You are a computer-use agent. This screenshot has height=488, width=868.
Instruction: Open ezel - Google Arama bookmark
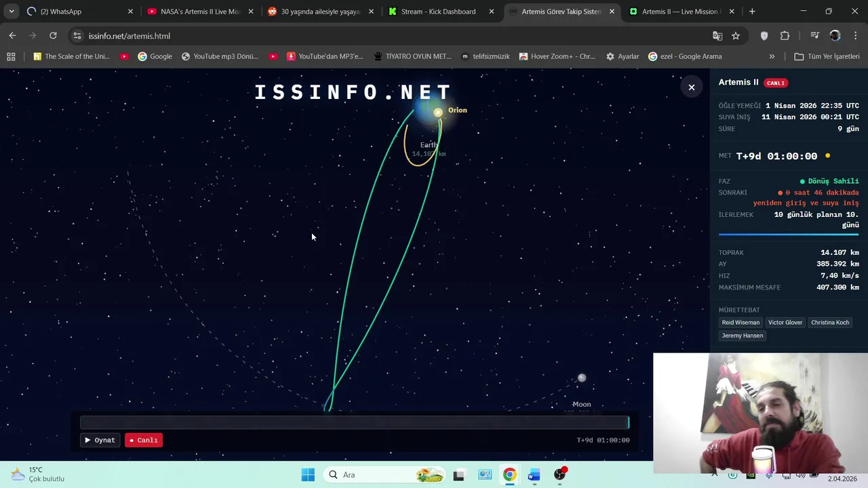685,56
